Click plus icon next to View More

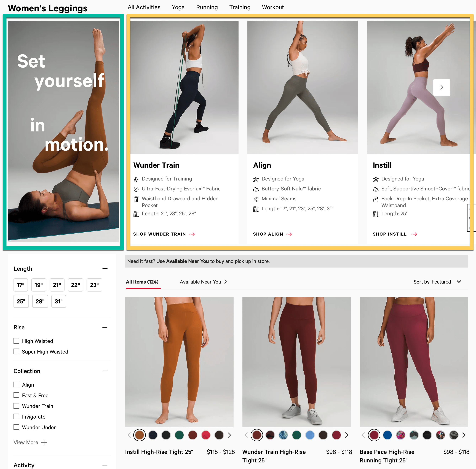[44, 442]
